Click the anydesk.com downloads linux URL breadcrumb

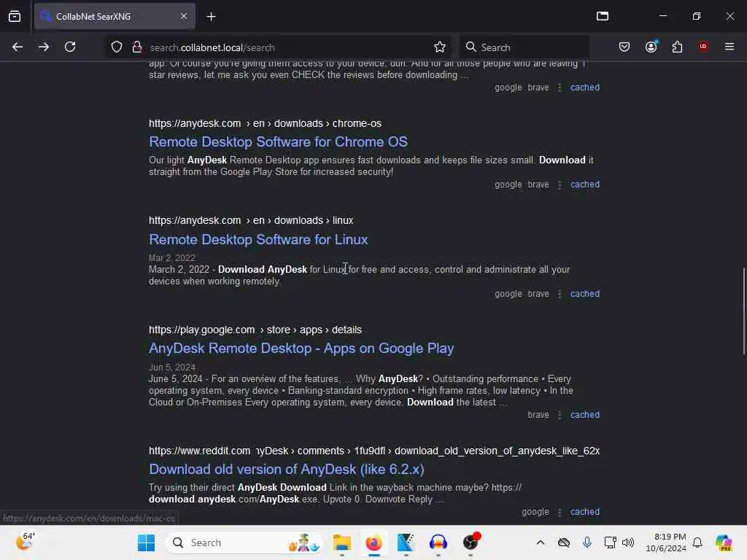tap(251, 220)
